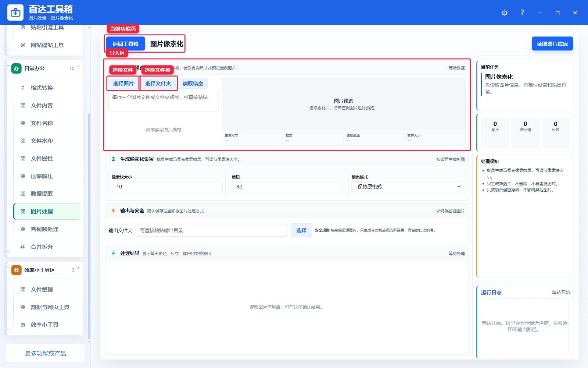Click the 输出与安全 section heading
Screen dimensions: 588x368
coord(132,210)
